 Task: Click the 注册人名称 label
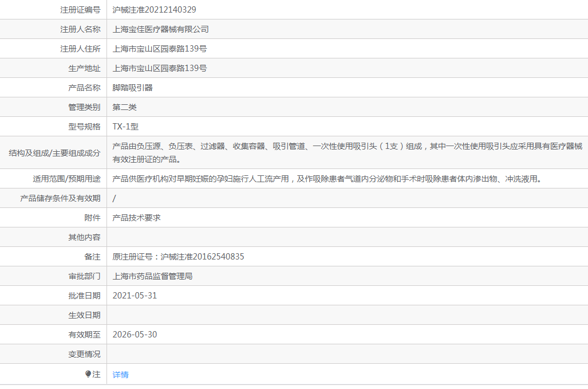[x=80, y=29]
